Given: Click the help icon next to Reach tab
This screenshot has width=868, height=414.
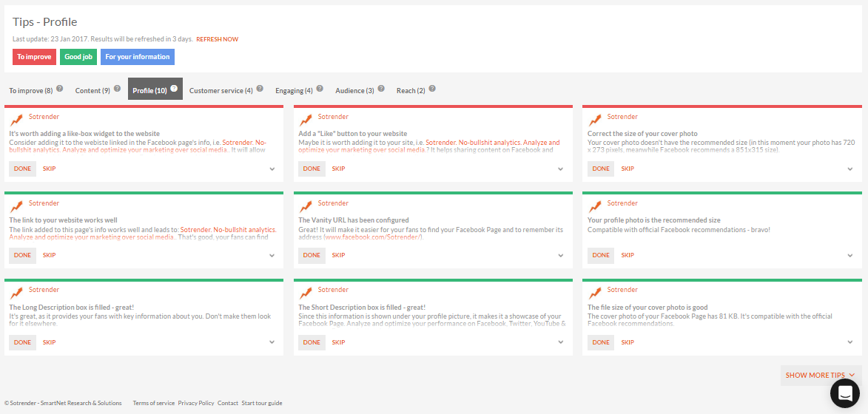Looking at the screenshot, I should pos(432,89).
